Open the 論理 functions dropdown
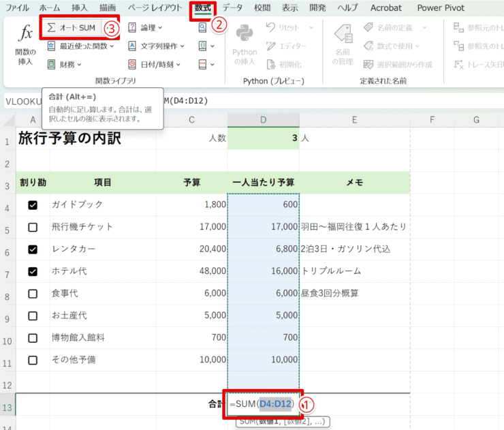The width and height of the screenshot is (504, 430). pos(145,28)
